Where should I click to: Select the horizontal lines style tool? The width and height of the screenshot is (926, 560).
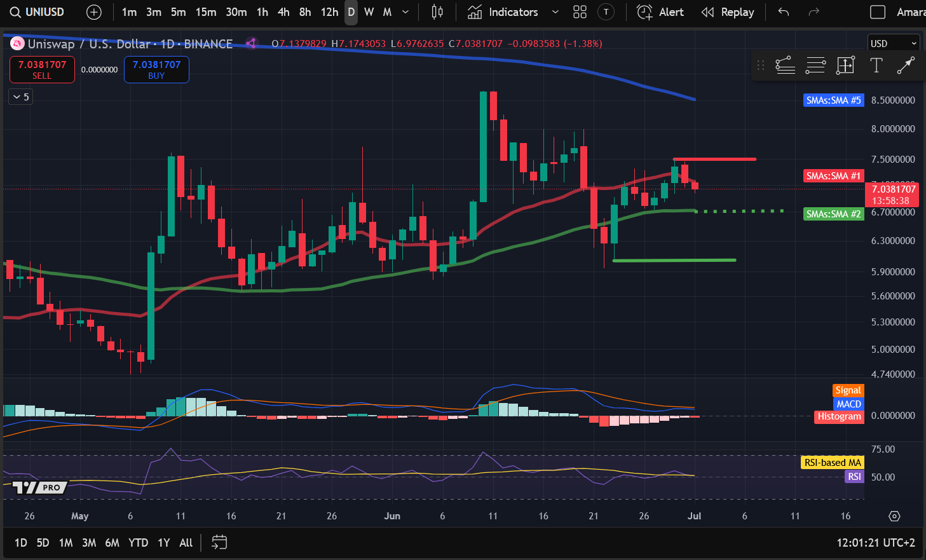[815, 65]
